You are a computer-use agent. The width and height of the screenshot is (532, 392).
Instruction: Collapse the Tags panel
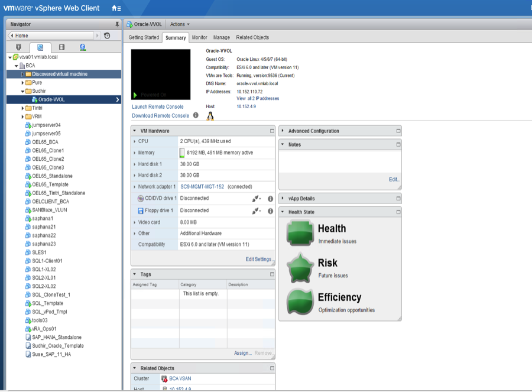point(134,274)
